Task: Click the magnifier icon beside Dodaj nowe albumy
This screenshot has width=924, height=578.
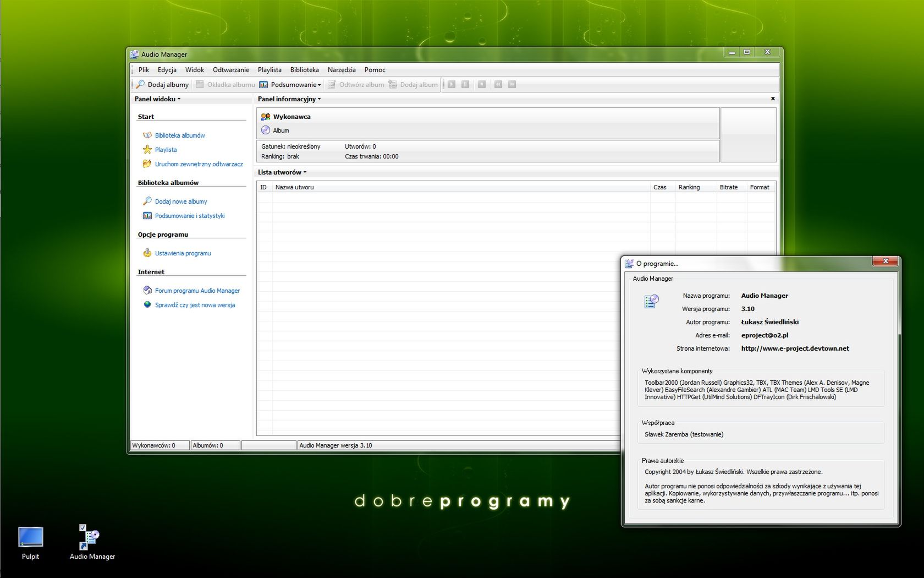Action: click(147, 201)
